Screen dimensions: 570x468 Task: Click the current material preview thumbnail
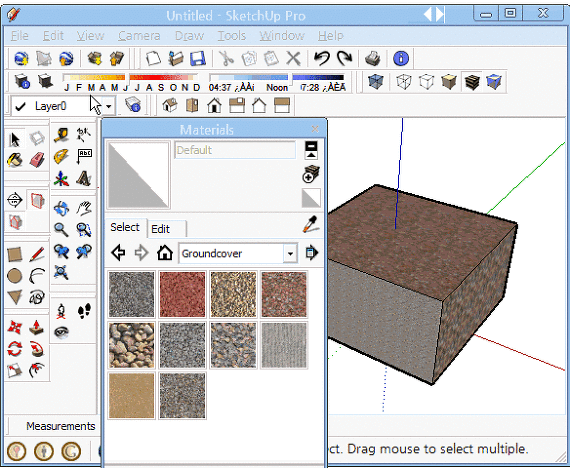coord(139,175)
